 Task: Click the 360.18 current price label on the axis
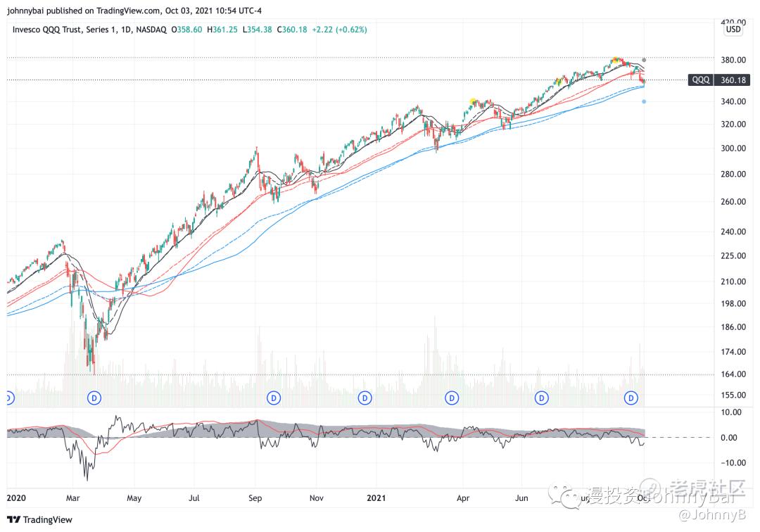(x=733, y=80)
